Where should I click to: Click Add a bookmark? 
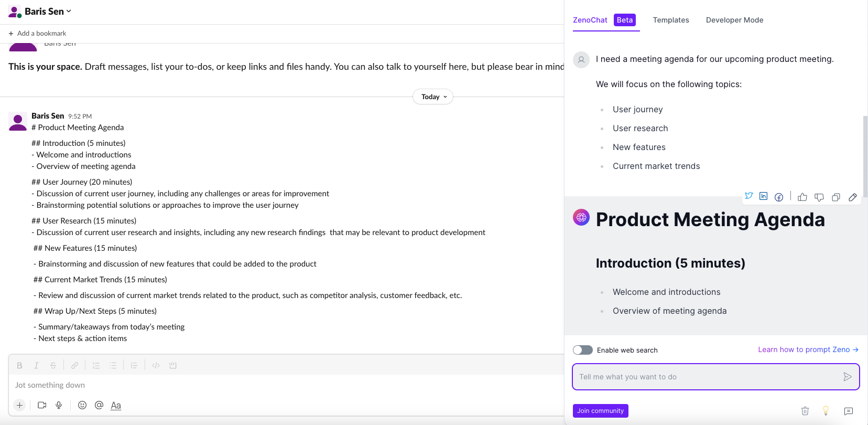(37, 34)
